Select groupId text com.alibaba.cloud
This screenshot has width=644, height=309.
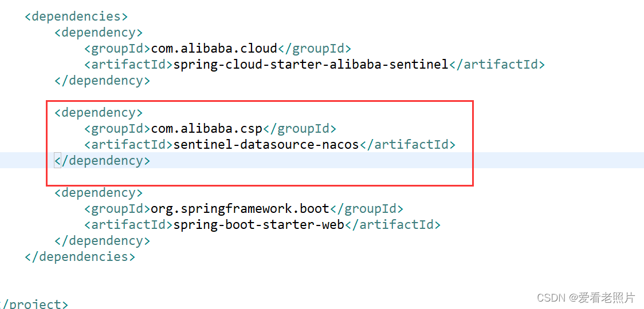pos(214,49)
